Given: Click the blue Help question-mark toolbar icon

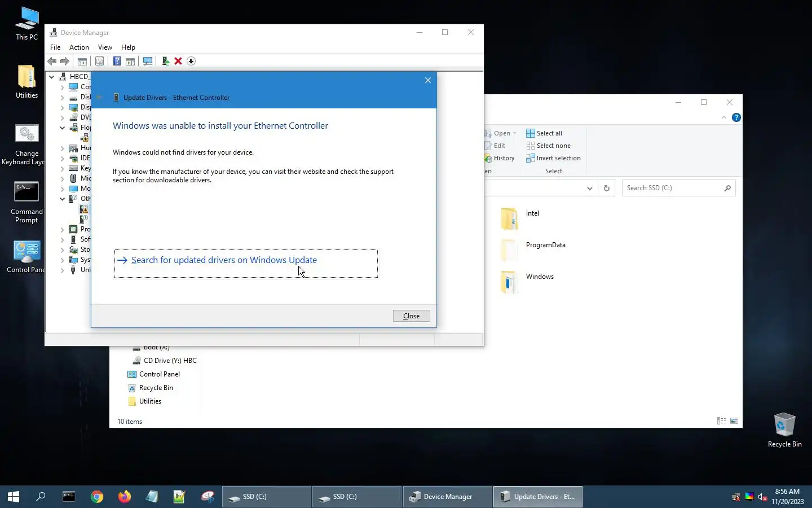Looking at the screenshot, I should tap(117, 61).
